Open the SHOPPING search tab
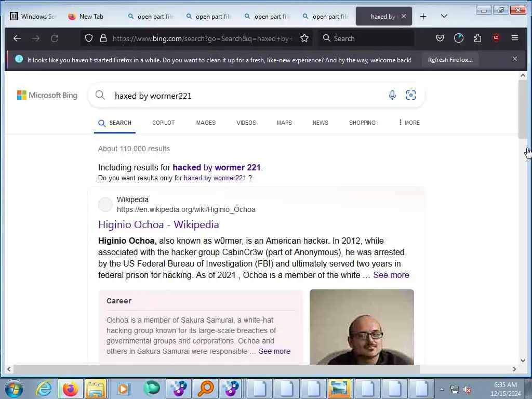This screenshot has height=399, width=532. pyautogui.click(x=362, y=123)
